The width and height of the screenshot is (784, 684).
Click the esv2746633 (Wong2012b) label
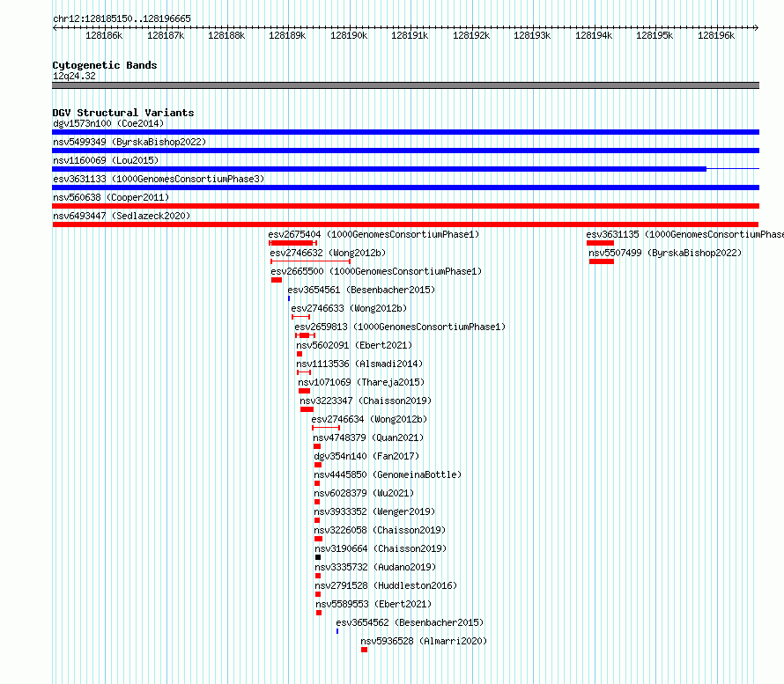click(x=349, y=308)
